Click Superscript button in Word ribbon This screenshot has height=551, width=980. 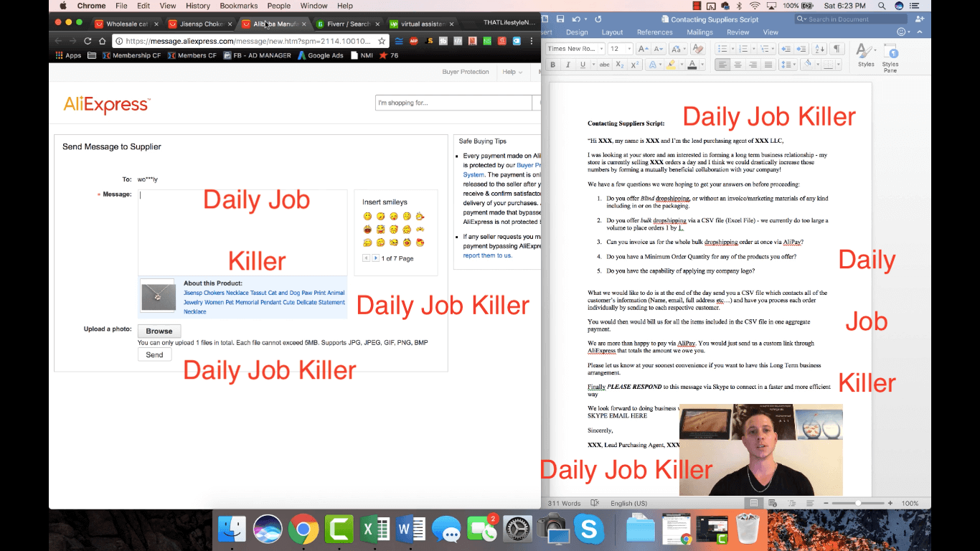point(635,65)
